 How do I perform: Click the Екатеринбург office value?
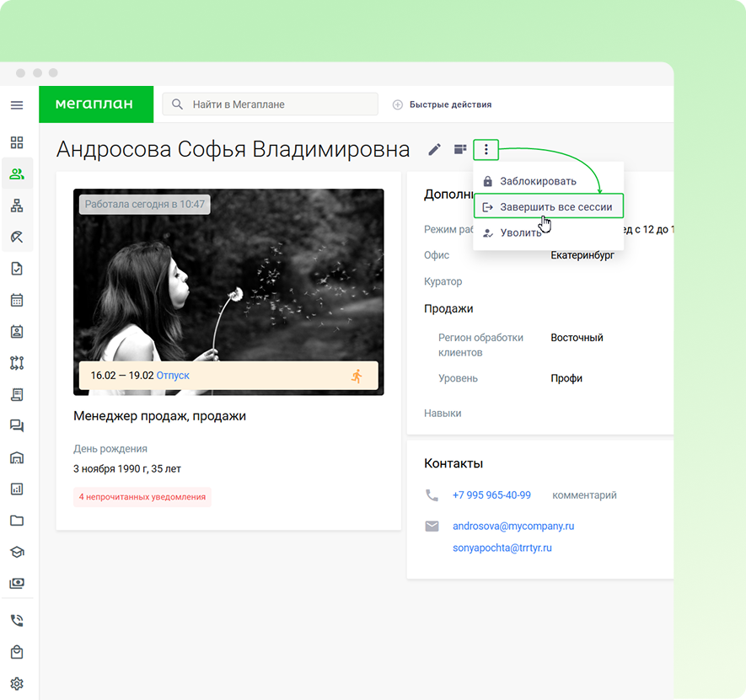click(582, 255)
